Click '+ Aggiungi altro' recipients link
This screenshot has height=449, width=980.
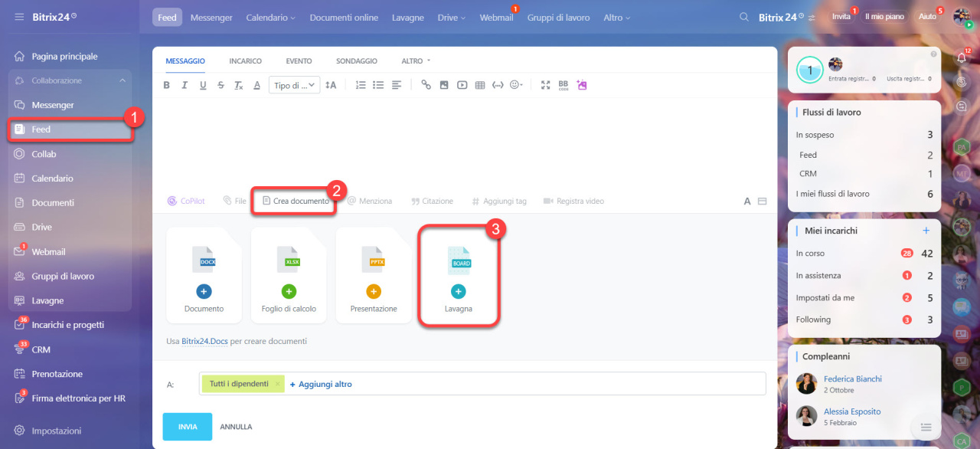point(321,384)
